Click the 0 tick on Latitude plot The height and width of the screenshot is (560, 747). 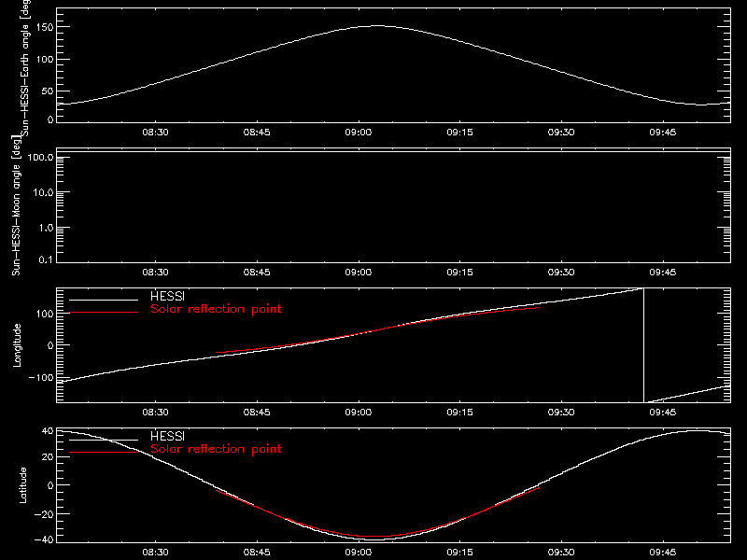click(51, 485)
